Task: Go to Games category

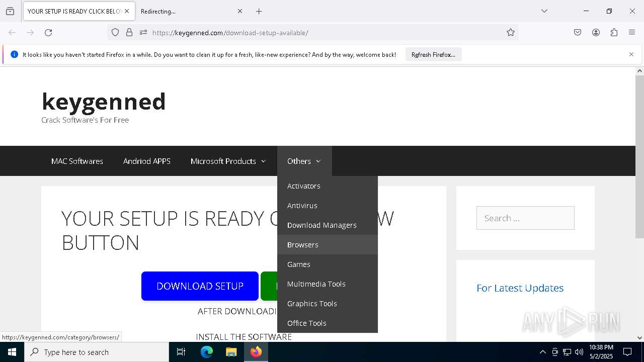Action: point(328,264)
